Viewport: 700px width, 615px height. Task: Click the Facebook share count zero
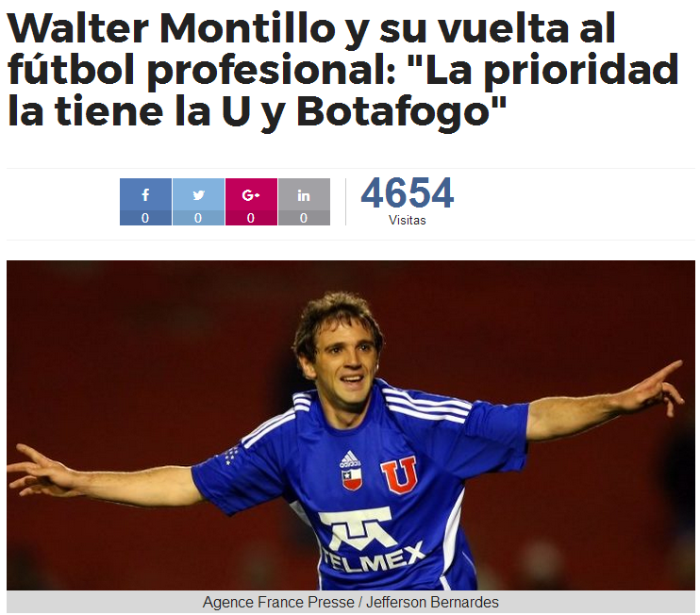[145, 218]
